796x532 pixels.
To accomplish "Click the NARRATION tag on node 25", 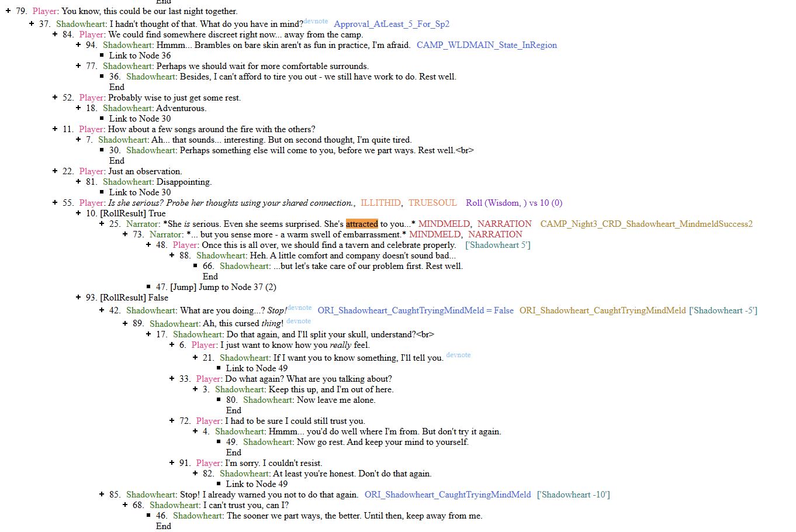I will coord(504,224).
